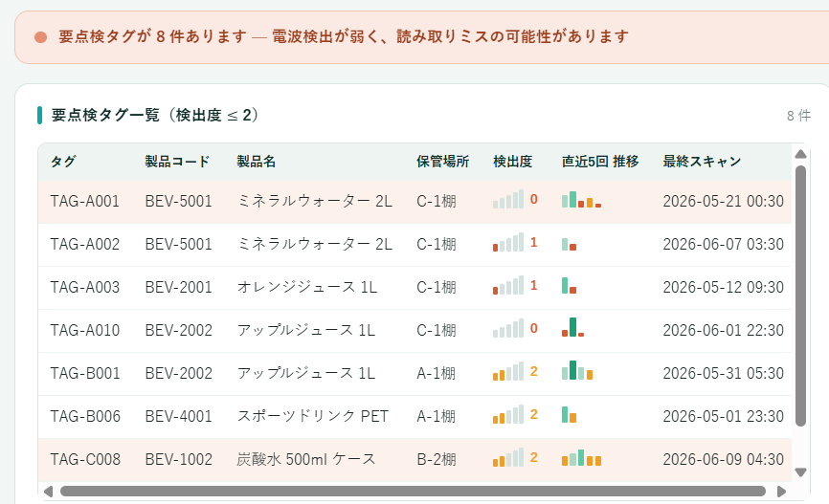The width and height of the screenshot is (829, 504).
Task: Click signal strength bars in TAG-B001 row
Action: point(508,371)
